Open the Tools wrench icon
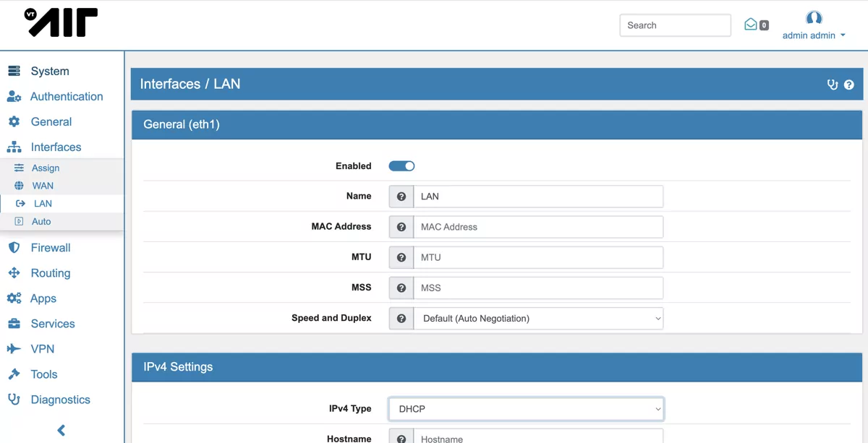Viewport: 868px width, 443px height. point(14,374)
